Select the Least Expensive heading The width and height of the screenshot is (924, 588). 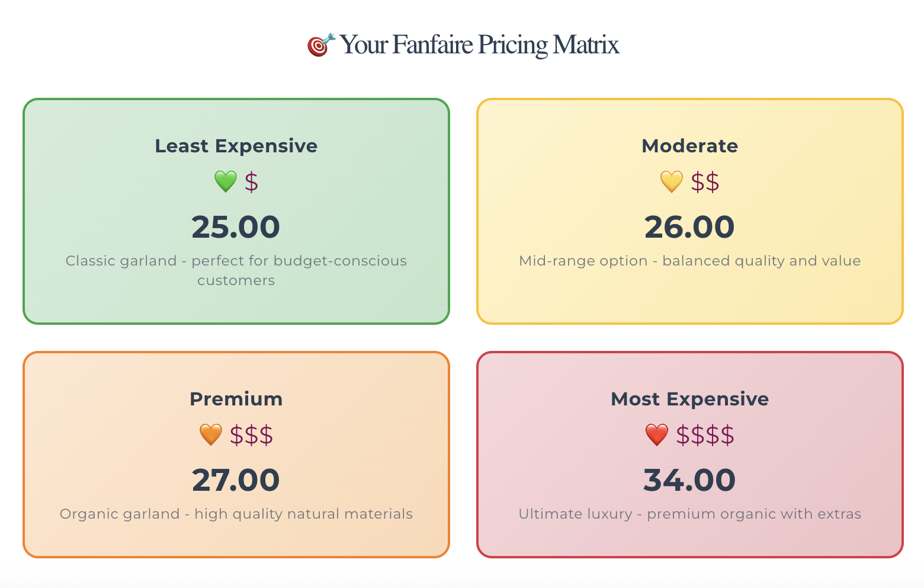(x=236, y=146)
